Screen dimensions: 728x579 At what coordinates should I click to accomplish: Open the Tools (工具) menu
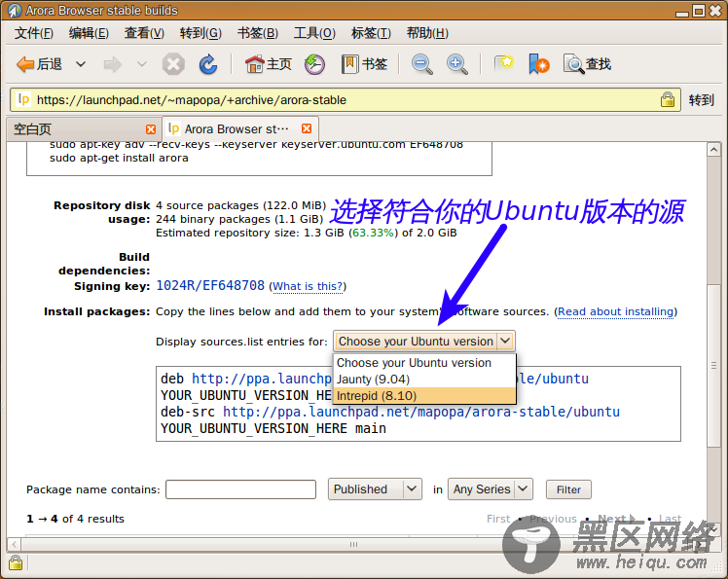314,33
